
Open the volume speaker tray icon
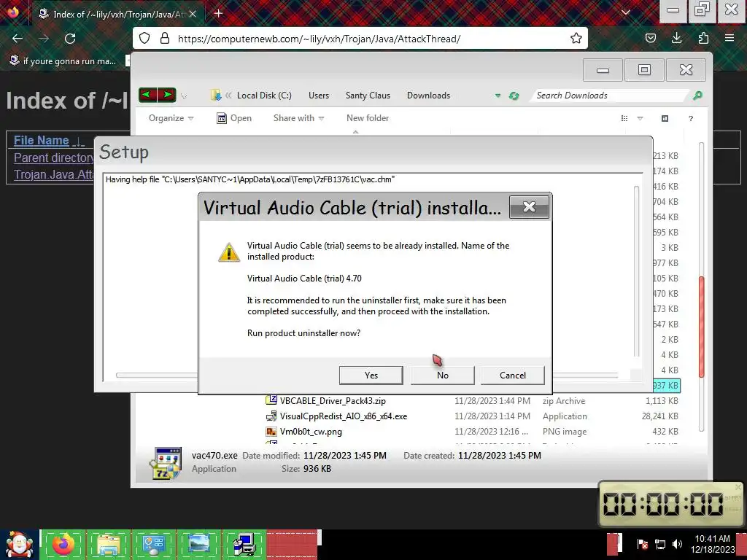(x=677, y=544)
